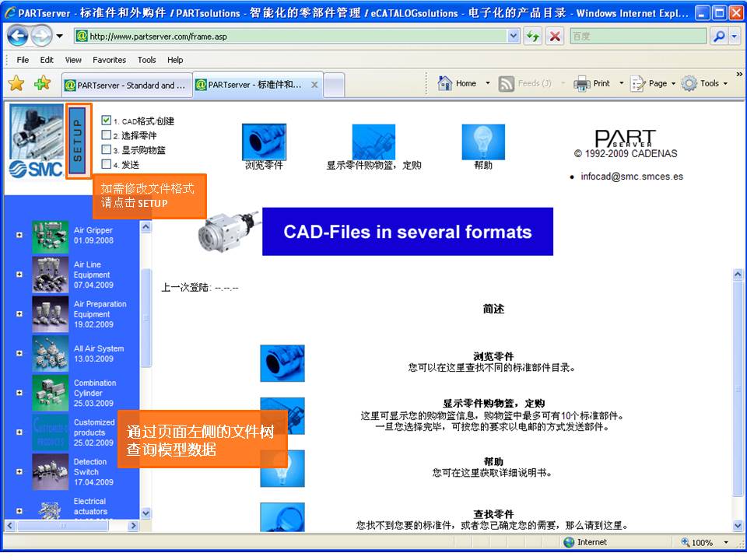747x560 pixels.
Task: Toggle the 1. CAD格式/创建 checkbox
Action: pyautogui.click(x=107, y=121)
